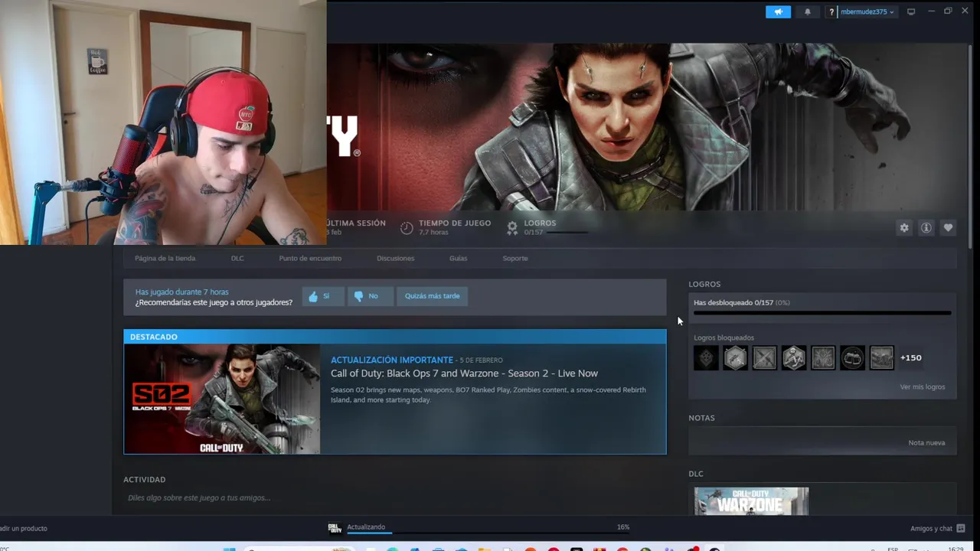Click the Destacado header bar
Screen dimensions: 980x551
coord(395,337)
